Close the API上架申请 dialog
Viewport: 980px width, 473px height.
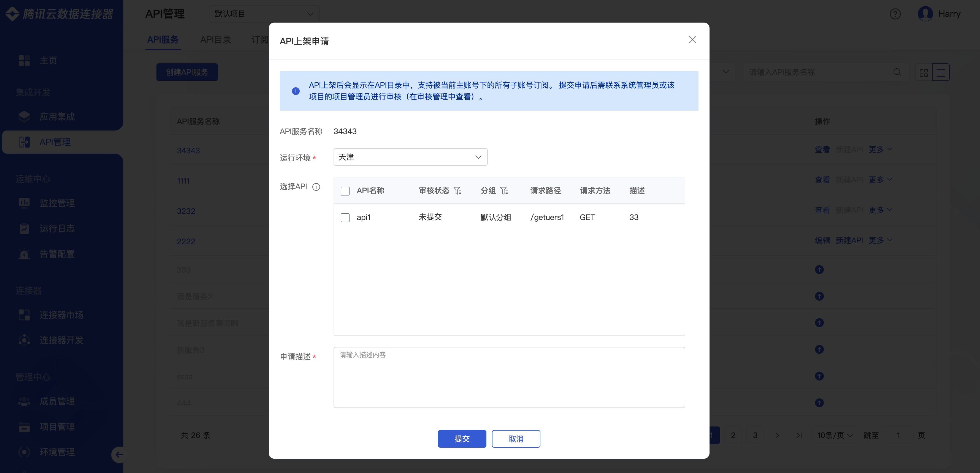(692, 40)
